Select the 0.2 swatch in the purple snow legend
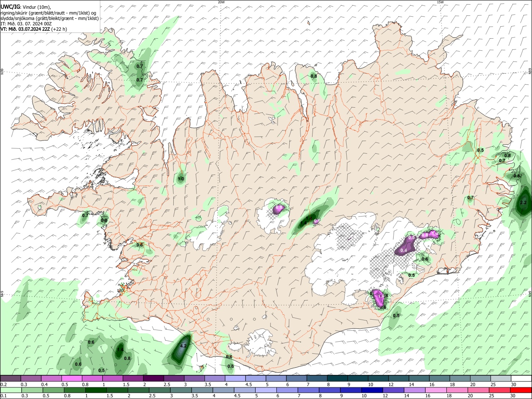 coord(10,378)
